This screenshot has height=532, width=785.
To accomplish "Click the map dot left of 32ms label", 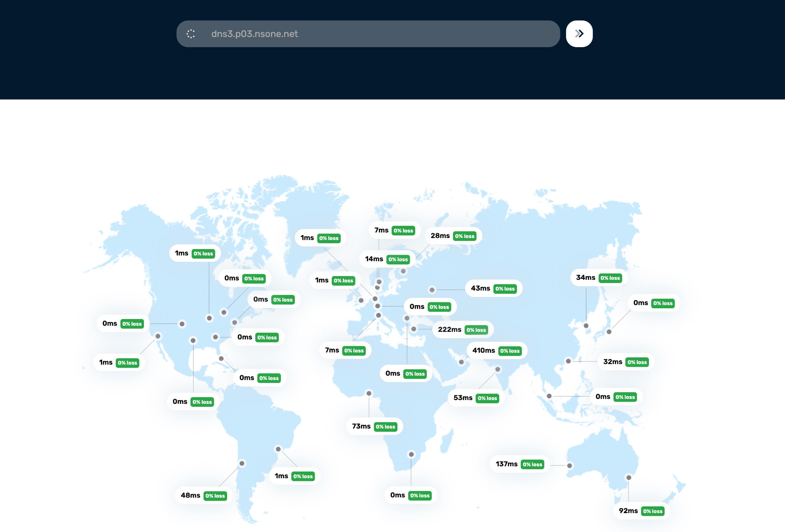I will pyautogui.click(x=568, y=361).
